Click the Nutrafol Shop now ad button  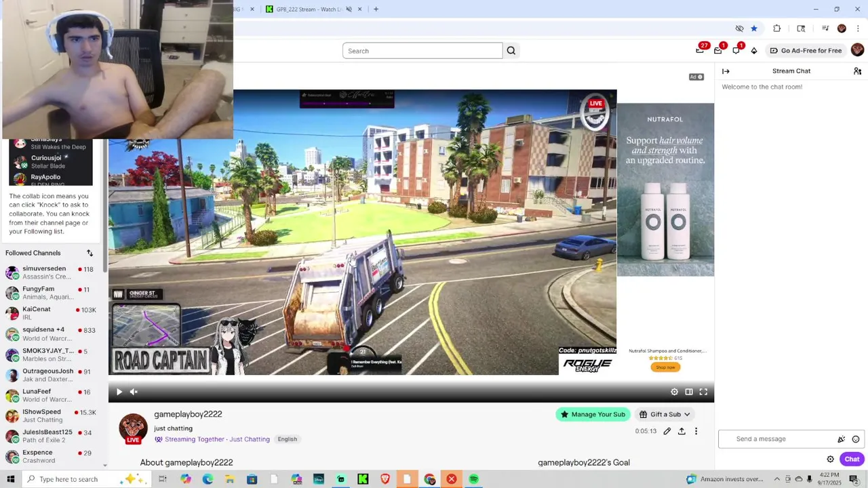tap(665, 367)
